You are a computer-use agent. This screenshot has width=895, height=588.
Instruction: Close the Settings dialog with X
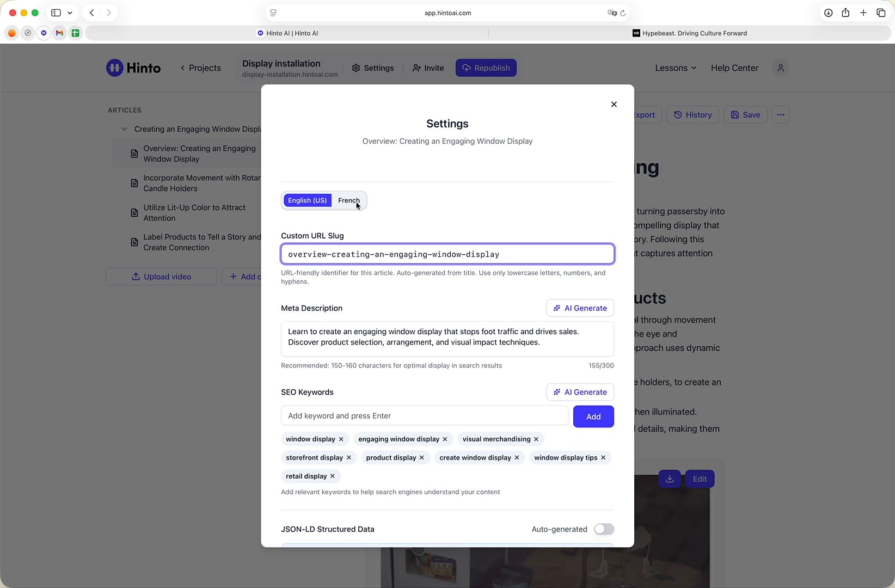614,105
